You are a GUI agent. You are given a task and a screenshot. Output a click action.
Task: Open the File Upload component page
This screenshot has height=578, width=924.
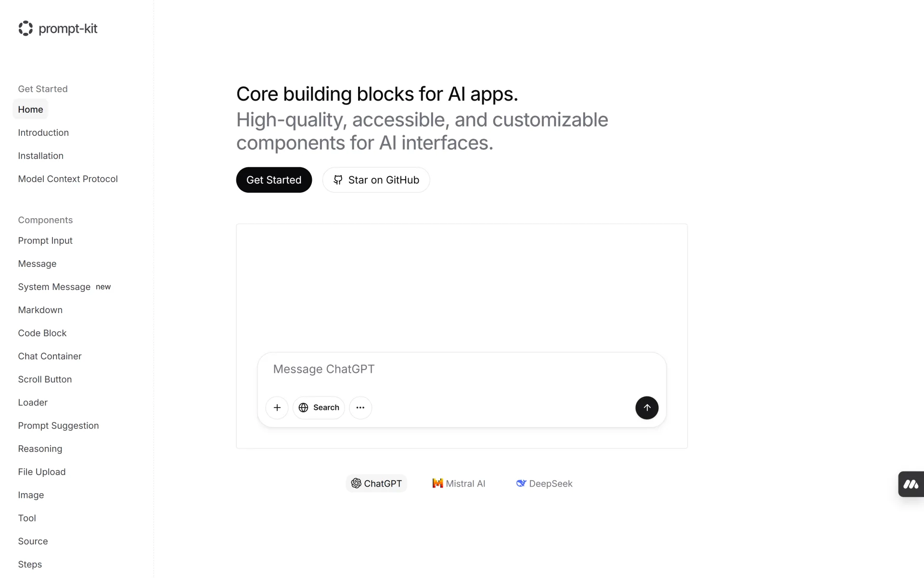pyautogui.click(x=42, y=472)
